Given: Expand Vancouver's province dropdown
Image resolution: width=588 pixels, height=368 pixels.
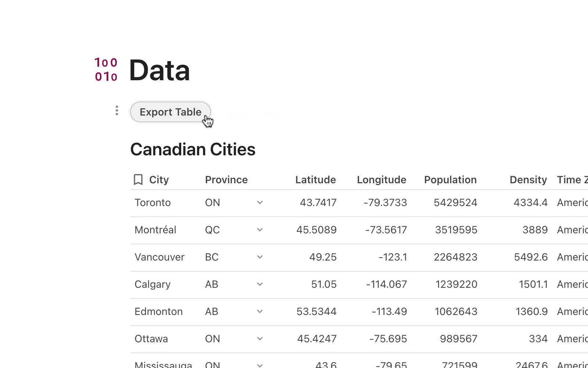Looking at the screenshot, I should tap(260, 257).
